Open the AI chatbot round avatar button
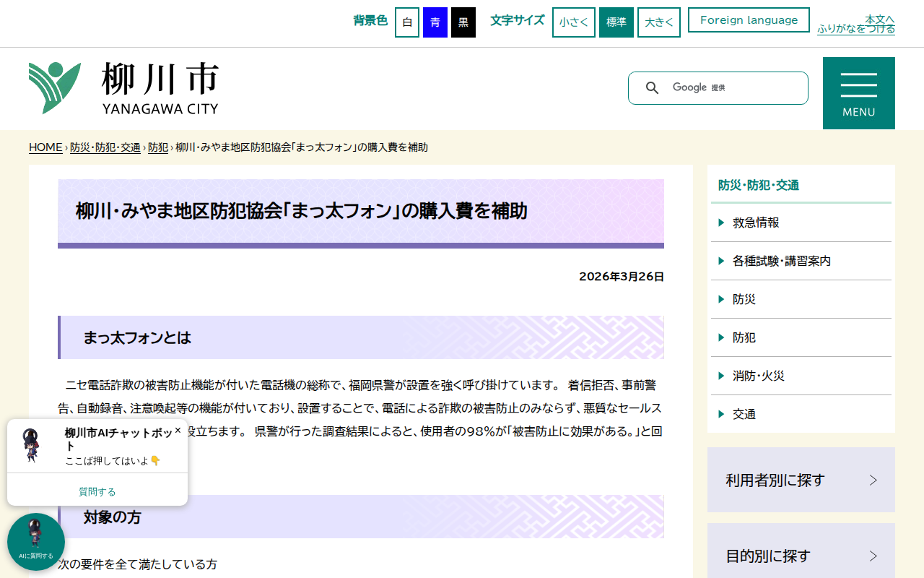Screen dimensions: 924x578 36,542
